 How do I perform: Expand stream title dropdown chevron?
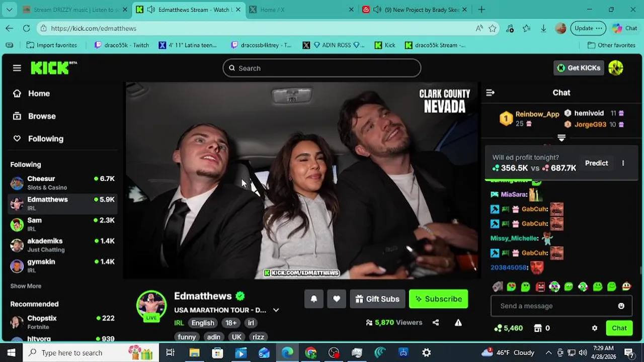[276, 310]
